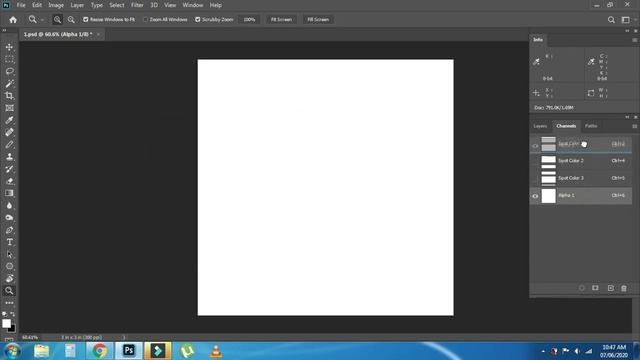Viewport: 640px width, 360px height.
Task: Open the Edit Toolbar three-dots menu
Action: (9, 303)
